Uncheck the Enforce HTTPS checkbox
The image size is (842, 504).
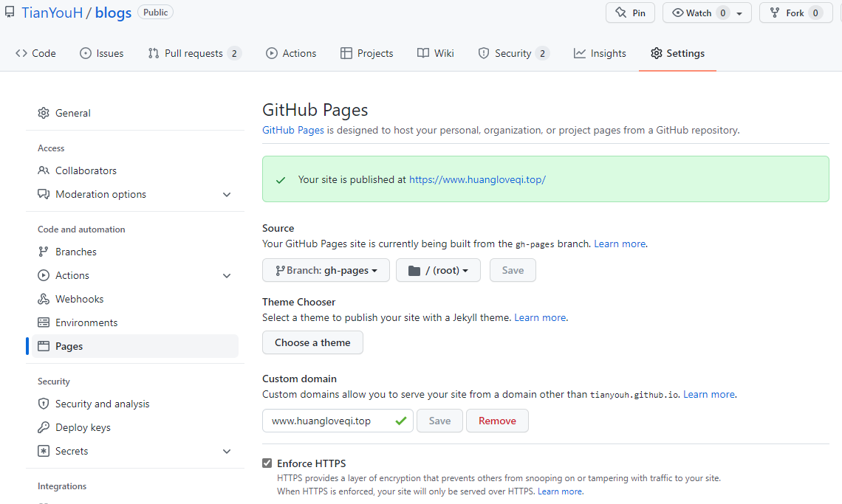(x=267, y=463)
